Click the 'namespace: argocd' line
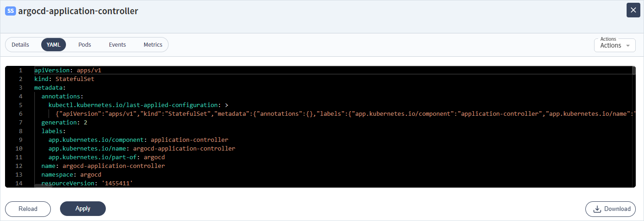The height and width of the screenshot is (221, 644). point(71,175)
